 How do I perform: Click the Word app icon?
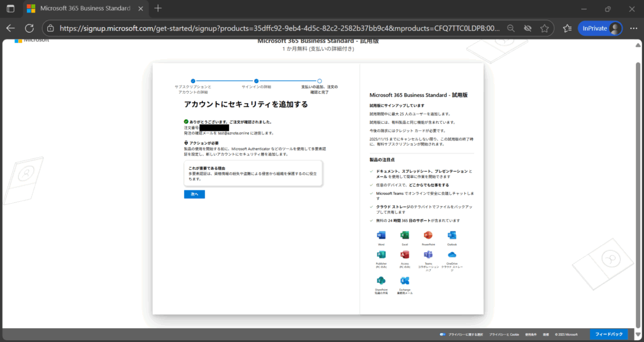pyautogui.click(x=381, y=235)
